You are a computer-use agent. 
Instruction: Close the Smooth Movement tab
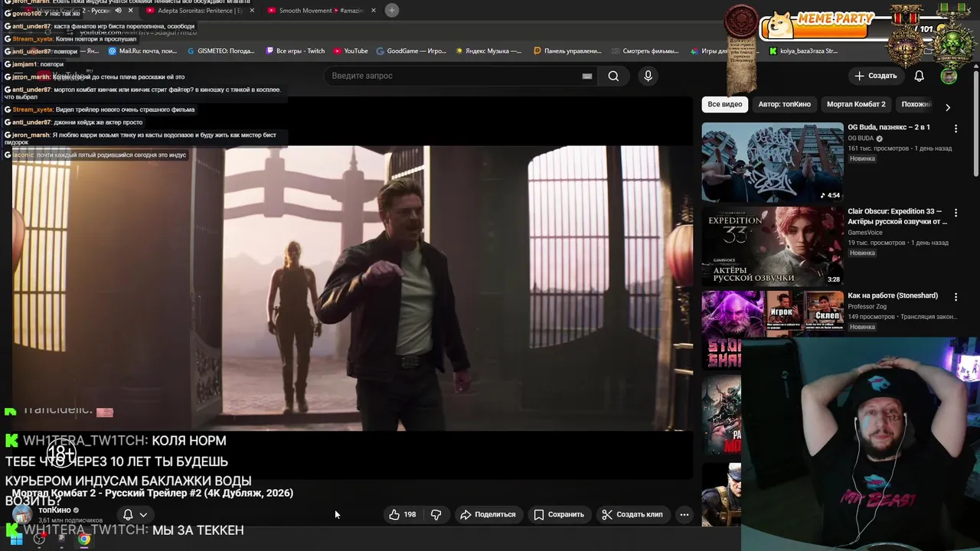coord(374,11)
